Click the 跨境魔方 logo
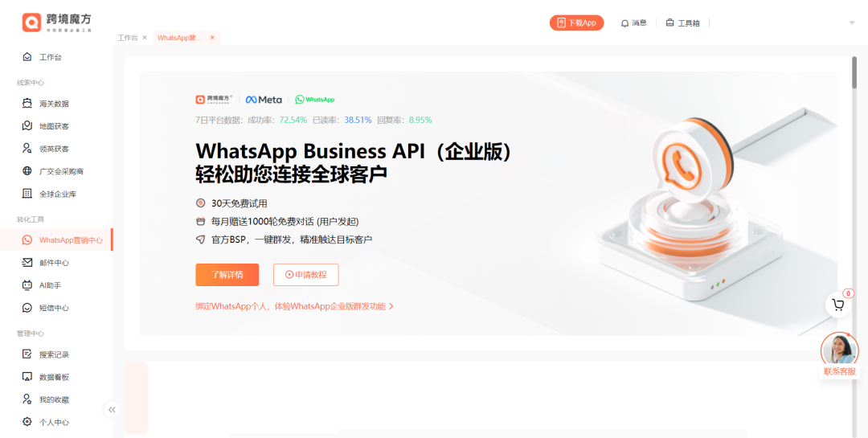Screen dimensions: 868x438 (x=57, y=23)
